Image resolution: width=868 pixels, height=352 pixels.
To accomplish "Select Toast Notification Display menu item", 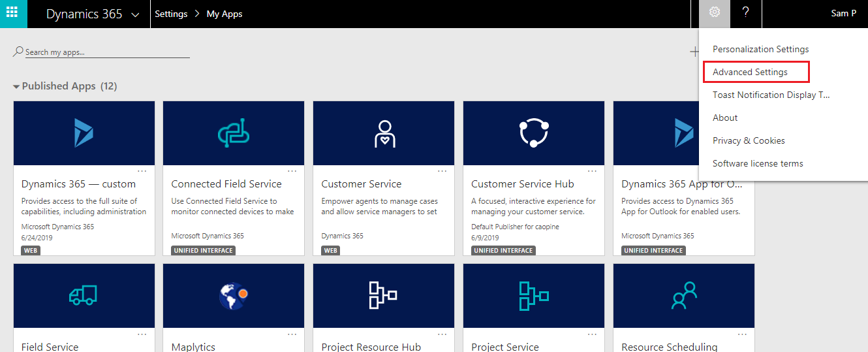I will (x=771, y=95).
